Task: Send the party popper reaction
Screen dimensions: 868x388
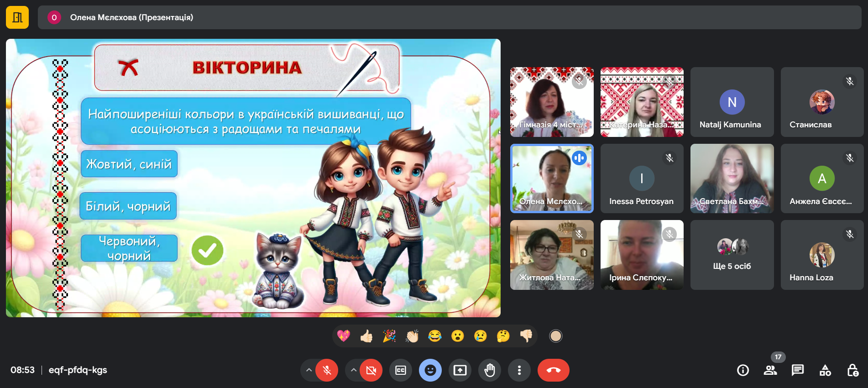Action: (389, 336)
